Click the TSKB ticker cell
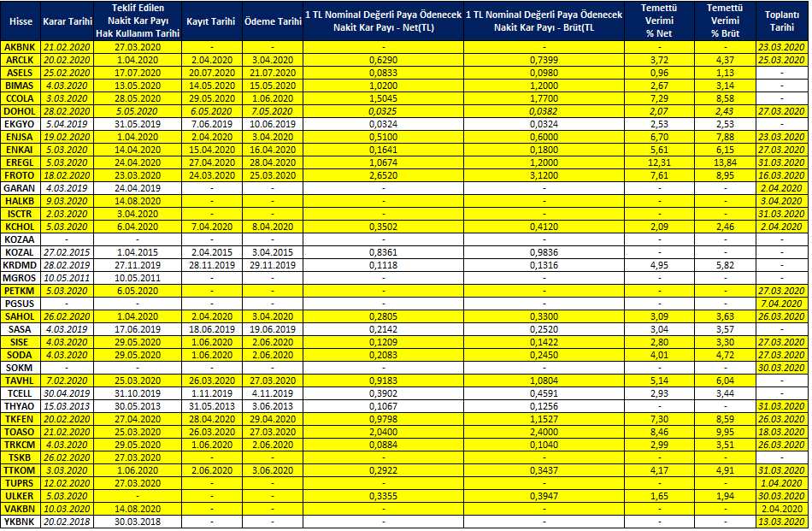The image size is (812, 531). [21, 457]
